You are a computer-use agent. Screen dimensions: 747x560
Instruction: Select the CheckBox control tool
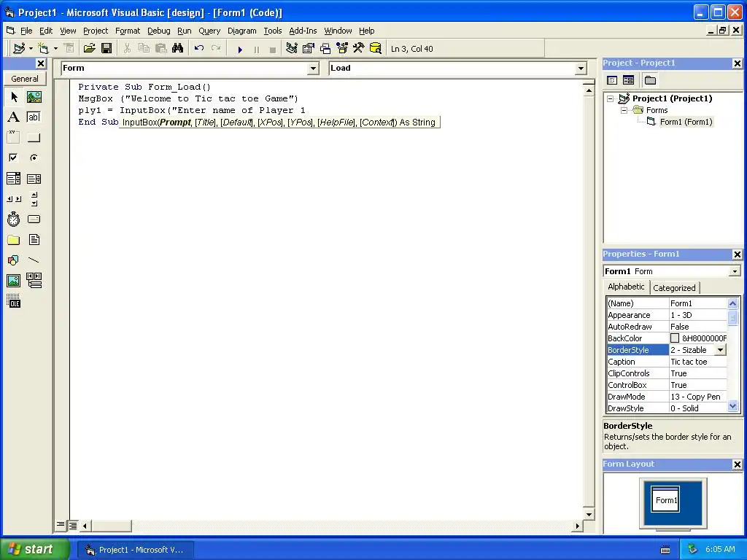tap(14, 157)
